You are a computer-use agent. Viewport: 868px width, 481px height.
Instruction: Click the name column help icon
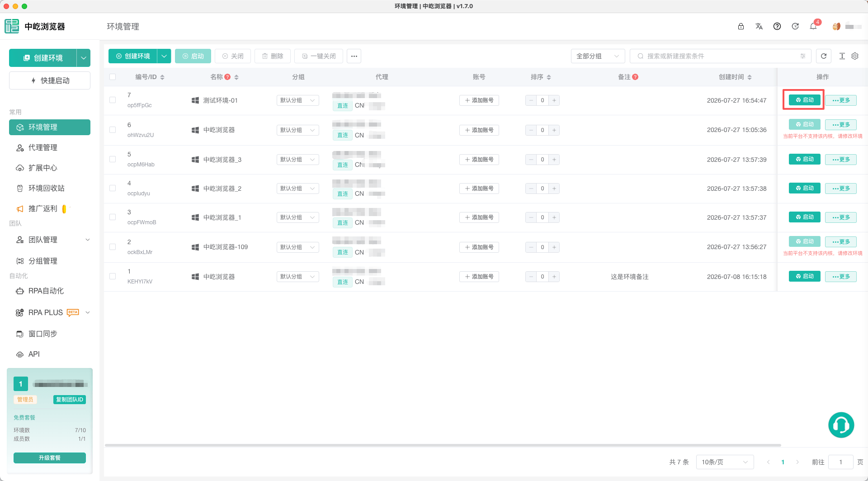click(228, 77)
